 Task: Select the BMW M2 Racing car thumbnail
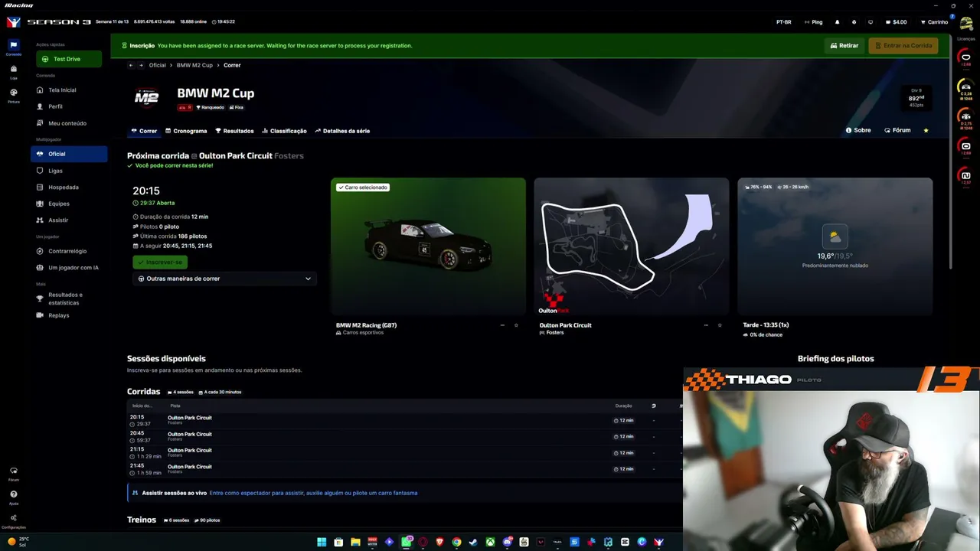pyautogui.click(x=428, y=246)
